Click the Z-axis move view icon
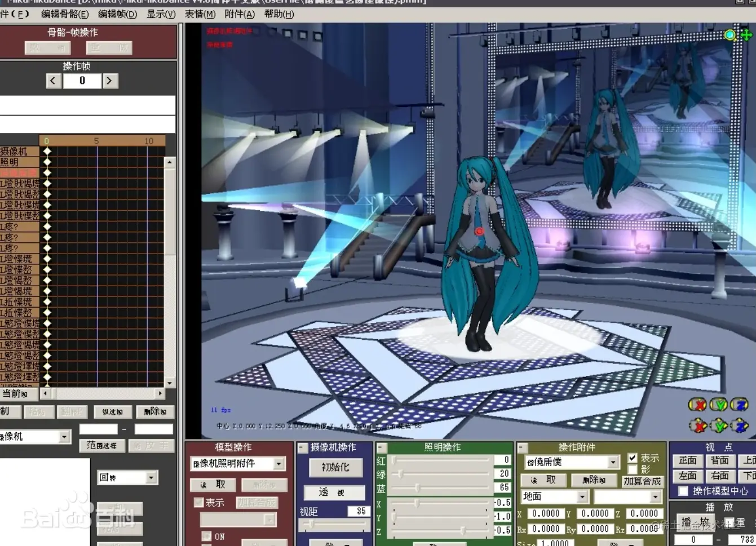Image resolution: width=756 pixels, height=546 pixels. pyautogui.click(x=740, y=425)
